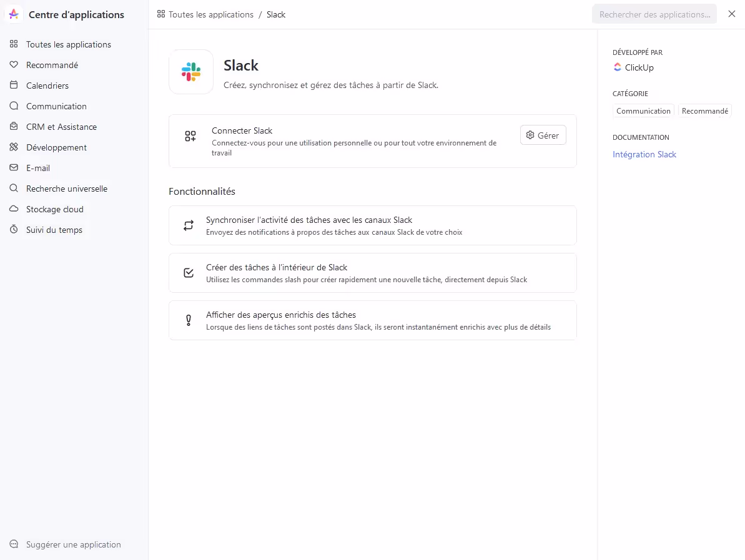Image resolution: width=745 pixels, height=560 pixels.
Task: Click the Stockage cloud icon in sidebar
Action: 14,209
